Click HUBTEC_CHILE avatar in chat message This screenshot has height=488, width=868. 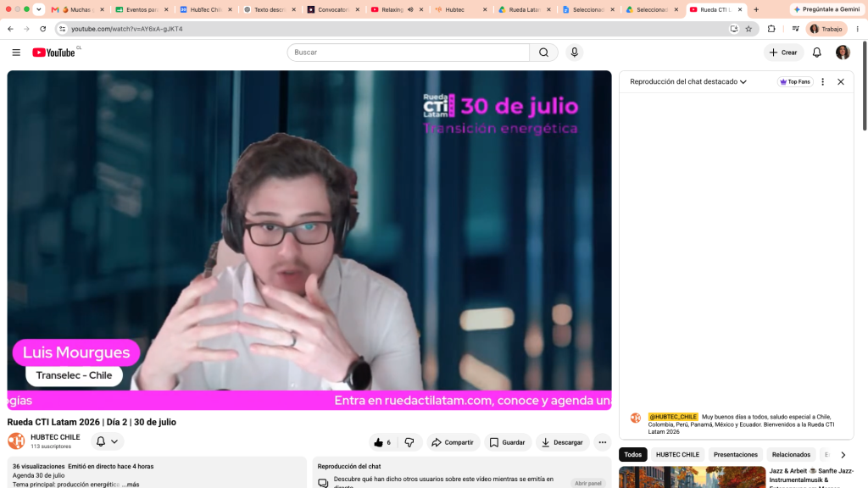636,418
